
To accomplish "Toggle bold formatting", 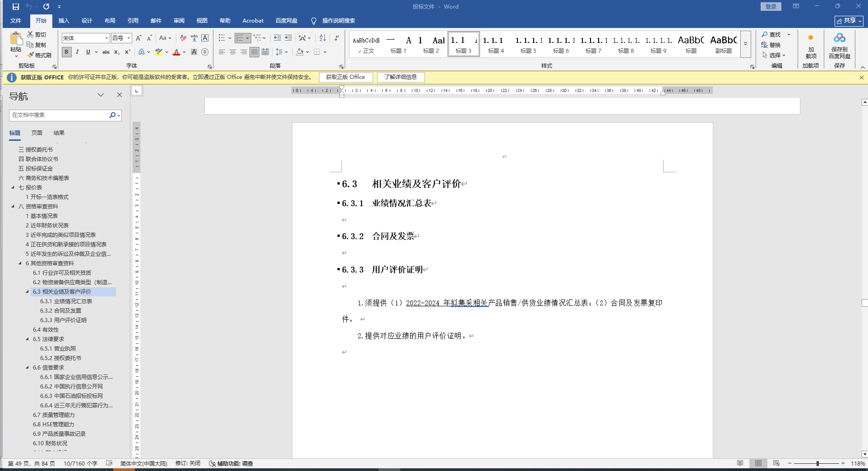I will click(66, 52).
